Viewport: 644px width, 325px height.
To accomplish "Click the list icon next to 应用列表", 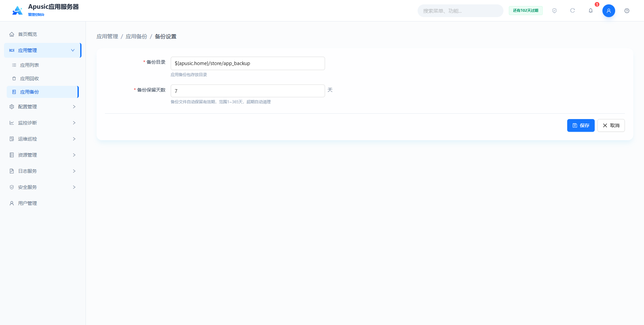I will [x=14, y=65].
